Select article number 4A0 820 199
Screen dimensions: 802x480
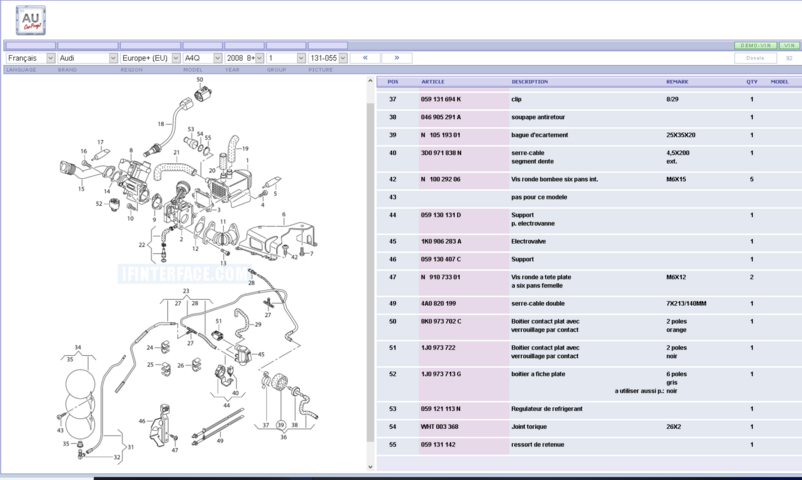click(438, 303)
